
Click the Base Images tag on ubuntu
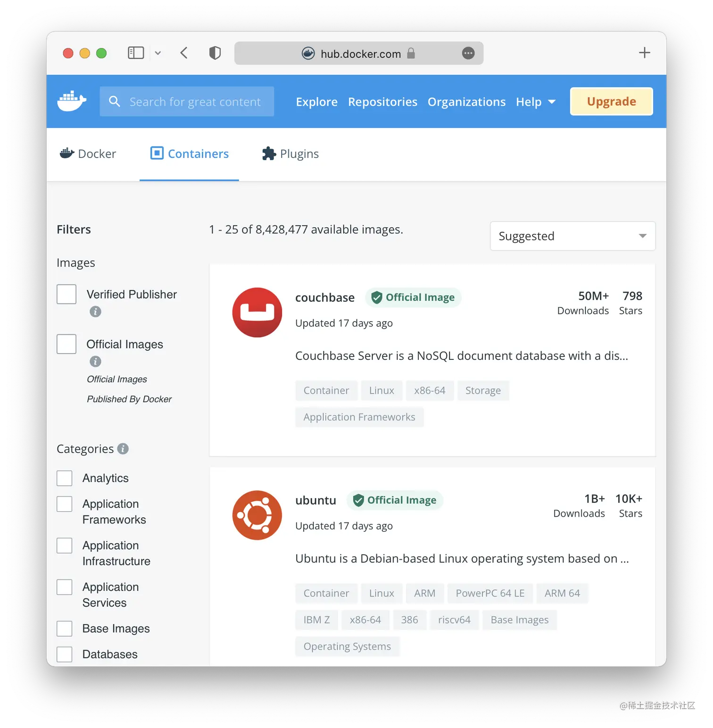pyautogui.click(x=520, y=620)
